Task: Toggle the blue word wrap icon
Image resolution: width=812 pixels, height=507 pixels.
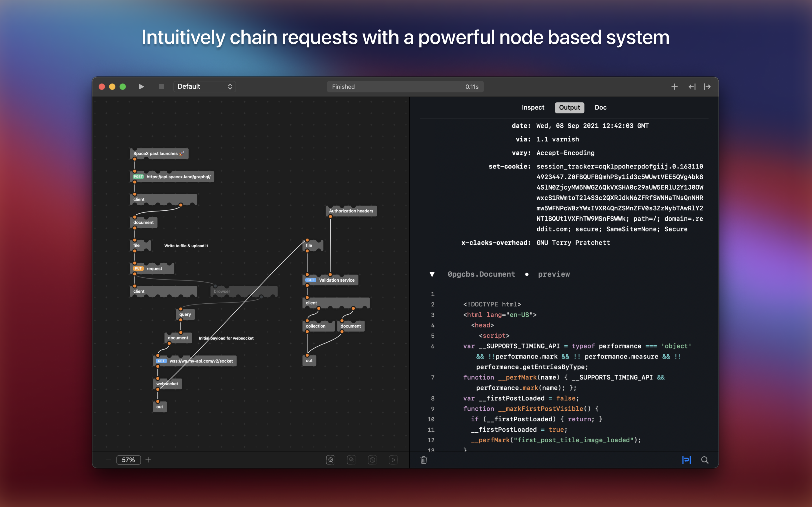Action: pyautogui.click(x=687, y=460)
